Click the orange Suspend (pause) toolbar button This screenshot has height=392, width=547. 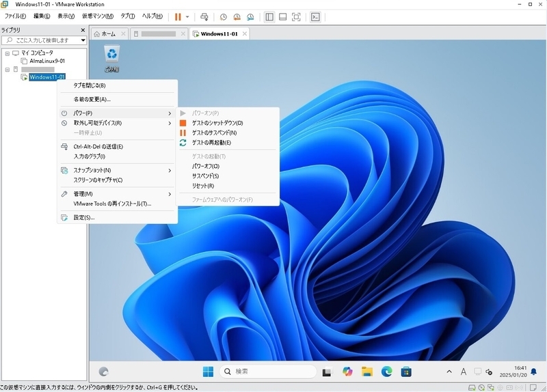pos(178,17)
